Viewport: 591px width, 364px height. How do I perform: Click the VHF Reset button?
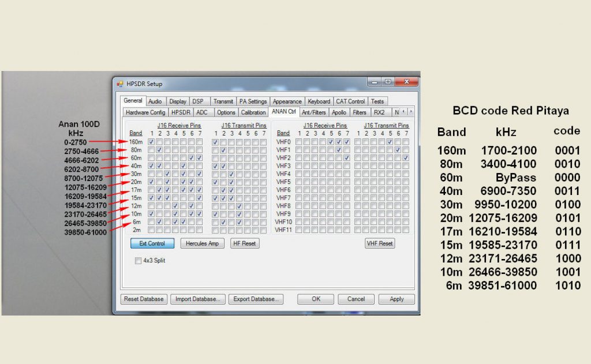click(x=380, y=243)
